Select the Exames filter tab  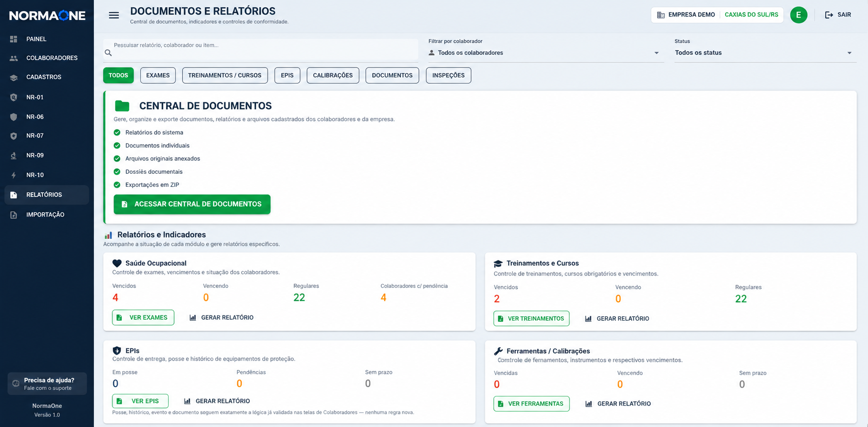pos(158,75)
